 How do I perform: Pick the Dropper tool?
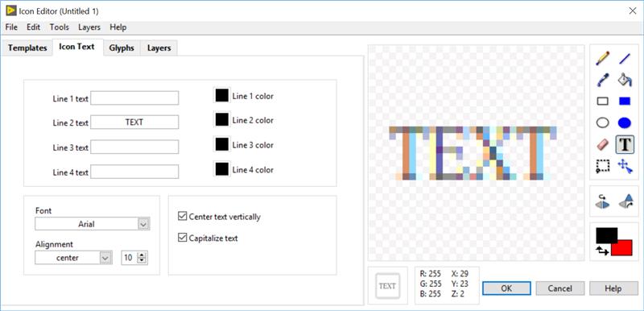[x=602, y=79]
